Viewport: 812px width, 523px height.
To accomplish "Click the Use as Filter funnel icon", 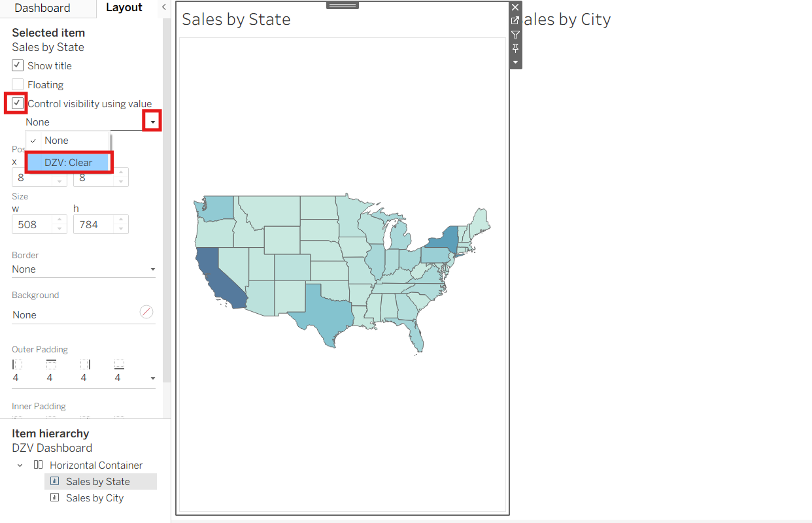I will [515, 35].
